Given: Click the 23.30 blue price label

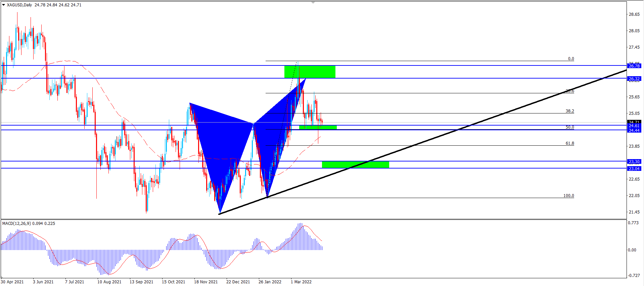Looking at the screenshot, I should (634, 161).
